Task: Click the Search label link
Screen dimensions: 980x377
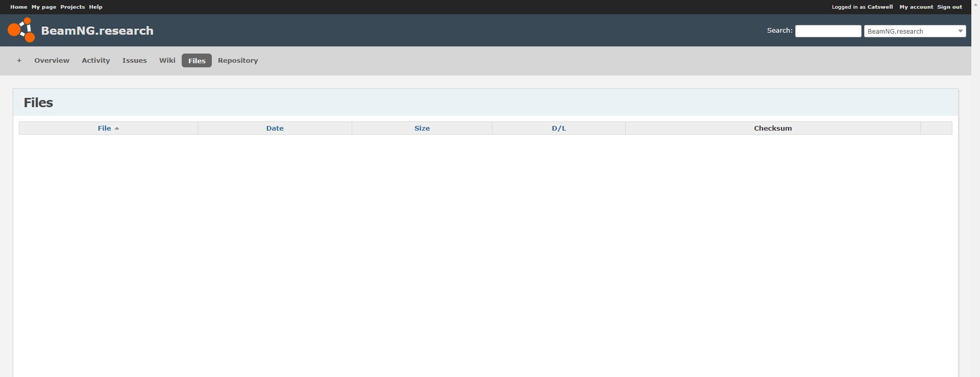Action: 779,31
